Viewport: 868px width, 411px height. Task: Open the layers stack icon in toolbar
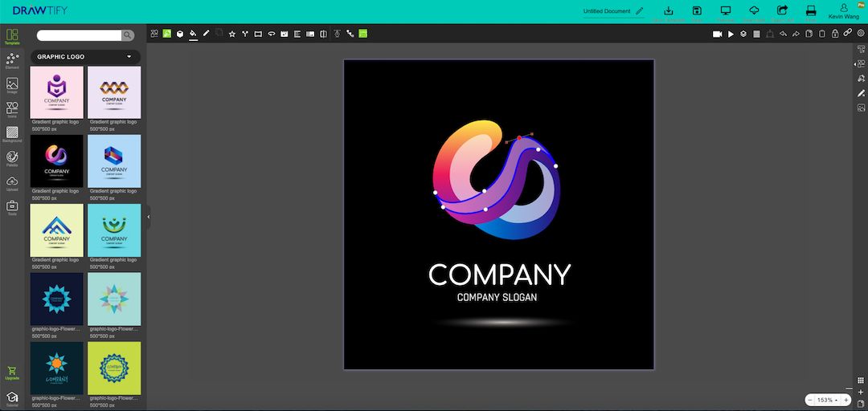coord(743,34)
